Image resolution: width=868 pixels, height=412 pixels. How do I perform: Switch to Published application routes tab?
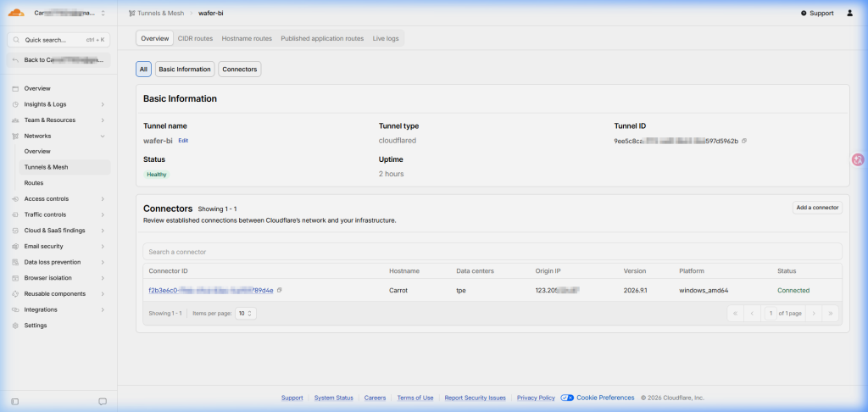[322, 38]
